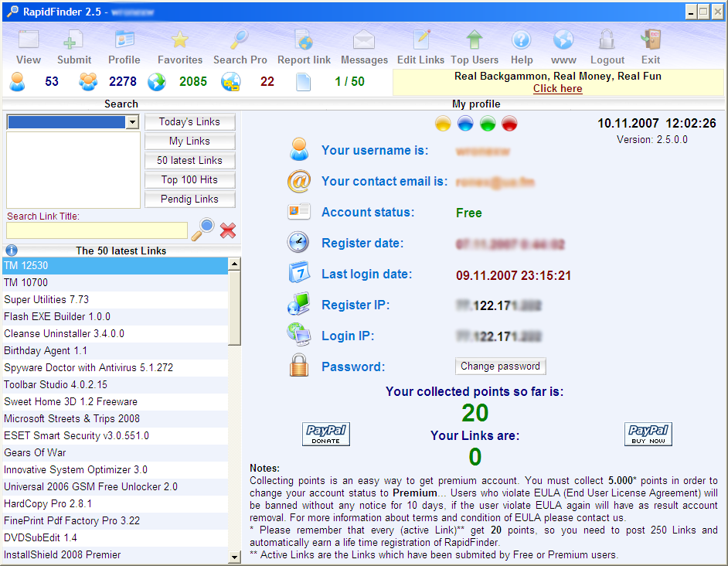Select Gears Of War entry
Viewport: 728px width, 566px height.
point(115,452)
